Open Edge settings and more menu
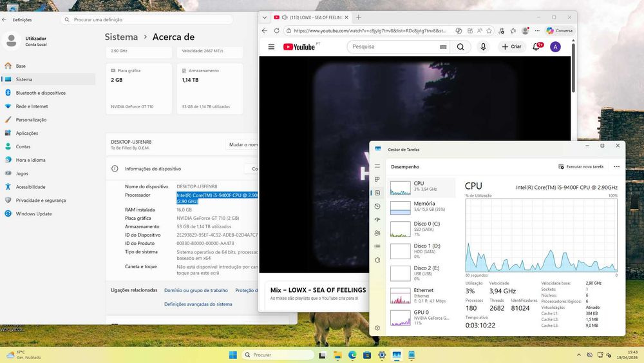The width and height of the screenshot is (644, 363). pos(537,30)
